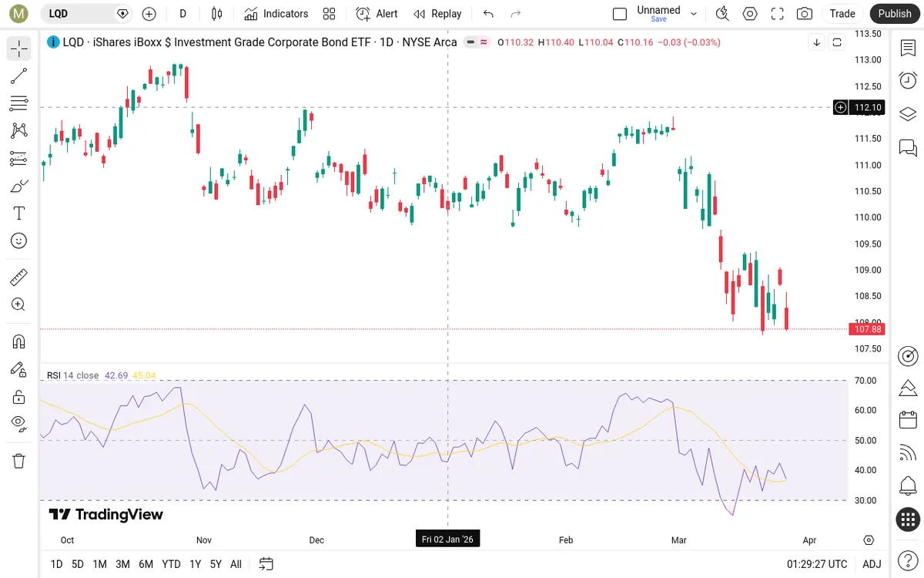Viewport: 924px width, 578px height.
Task: Open the alerts clock panel
Action: click(908, 80)
